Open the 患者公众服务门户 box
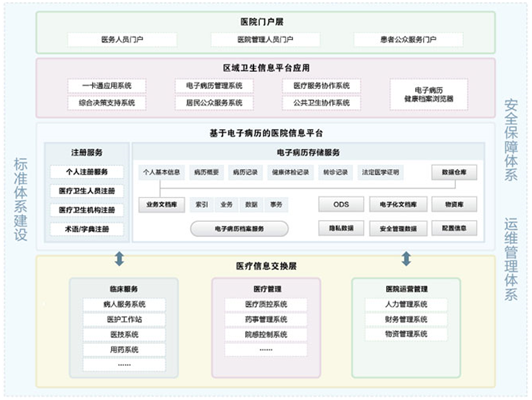The image size is (532, 400). 408,40
